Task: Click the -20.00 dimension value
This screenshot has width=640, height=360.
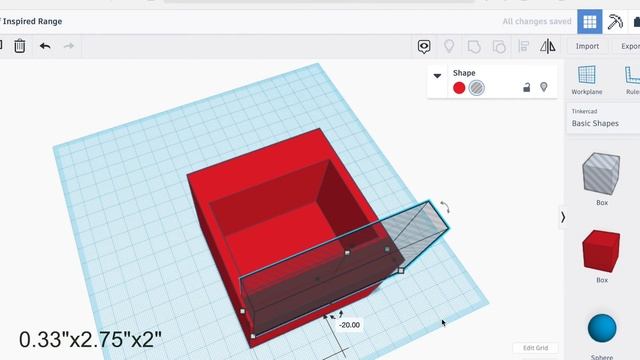Action: coord(350,325)
